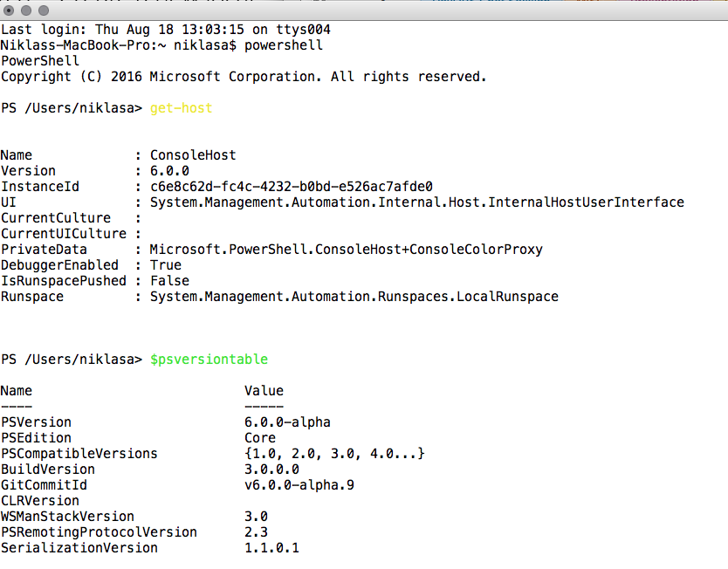
Task: Click the PSVersion value '6.0.0-alpha'
Action: coord(287,422)
